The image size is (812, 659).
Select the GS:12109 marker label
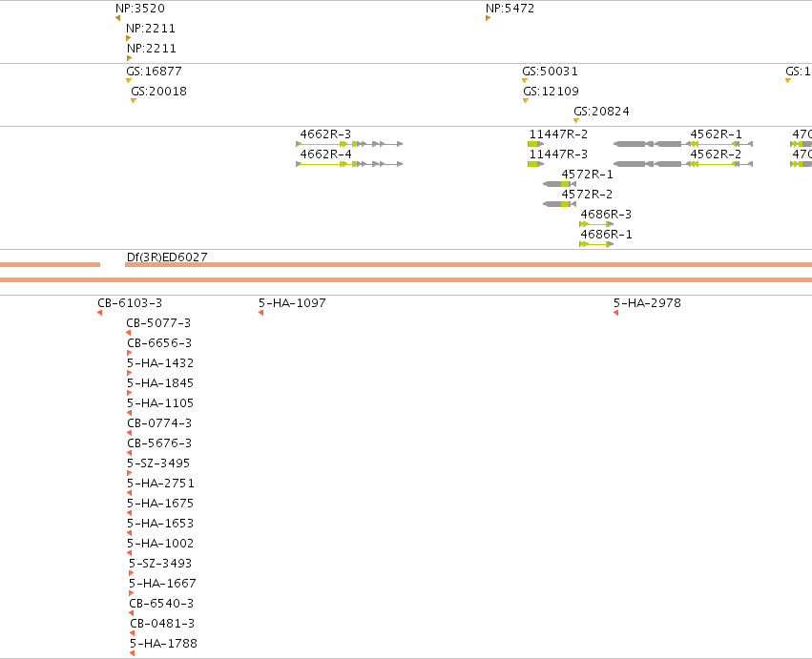[551, 92]
